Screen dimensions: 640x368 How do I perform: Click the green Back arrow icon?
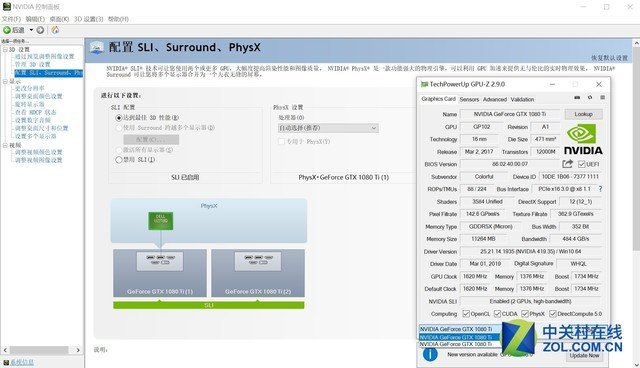[7, 30]
